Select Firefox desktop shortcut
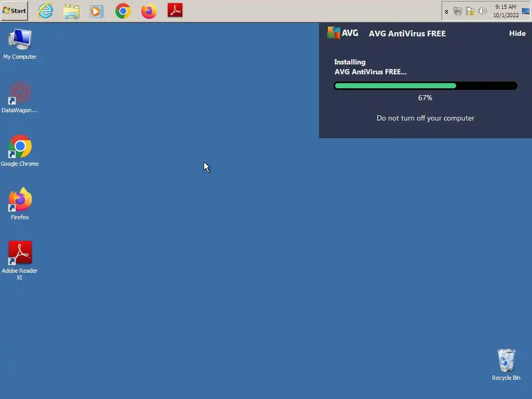Screen dimensions: 532x399 point(20,204)
